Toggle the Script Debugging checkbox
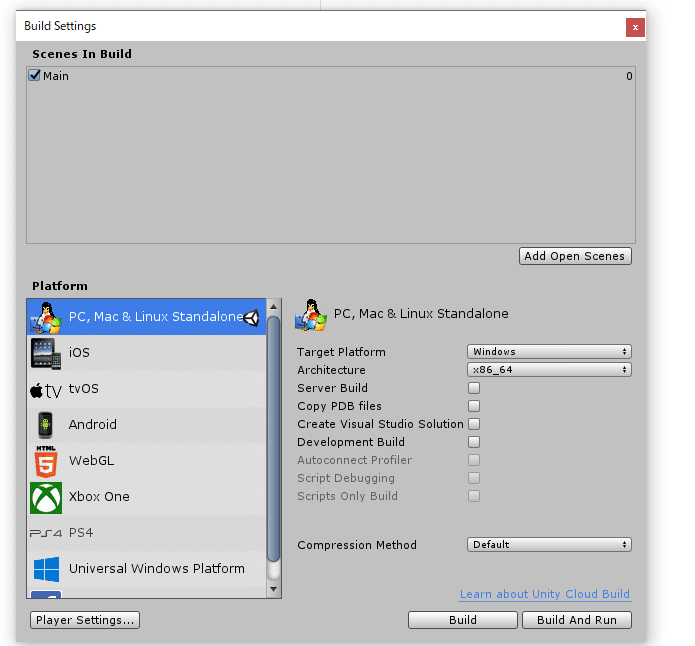The width and height of the screenshot is (695, 646). click(x=474, y=478)
